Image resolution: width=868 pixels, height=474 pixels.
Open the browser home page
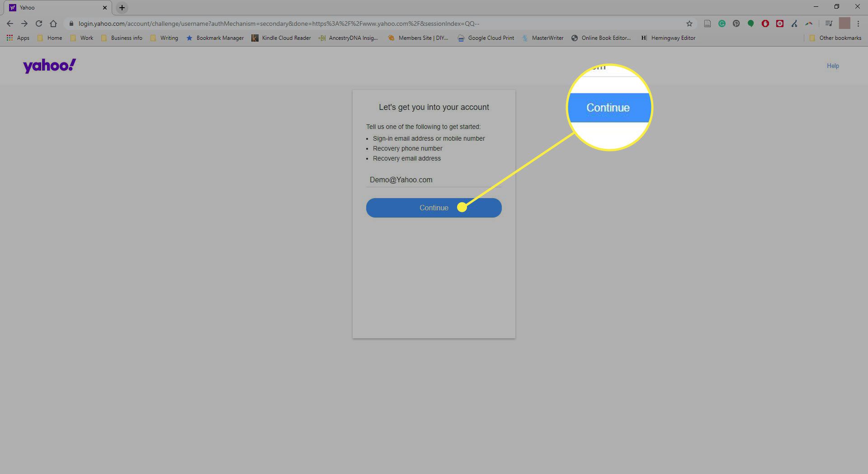pyautogui.click(x=53, y=24)
